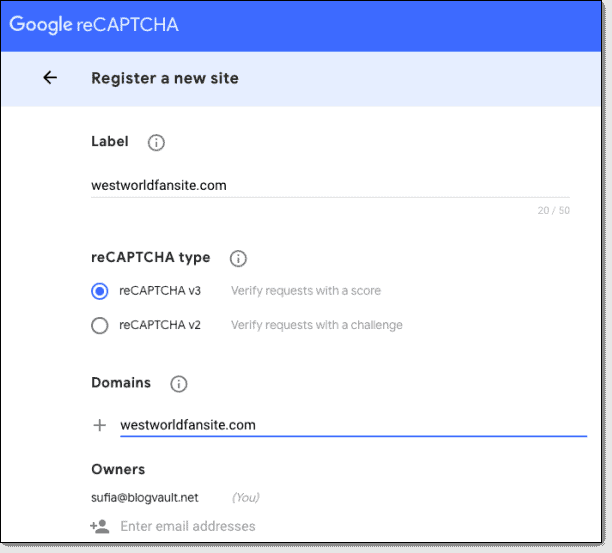Click the info icon beside Label
The height and width of the screenshot is (553, 612).
[x=156, y=143]
